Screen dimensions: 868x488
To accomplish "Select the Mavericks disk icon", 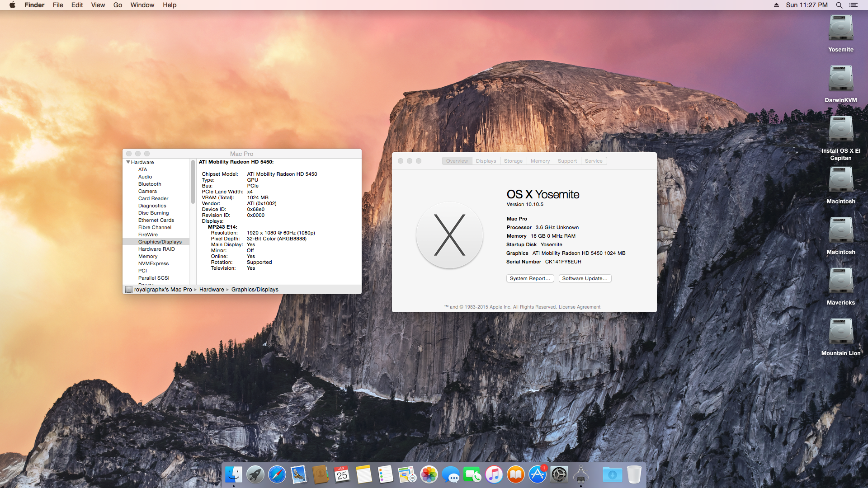I will [x=840, y=281].
